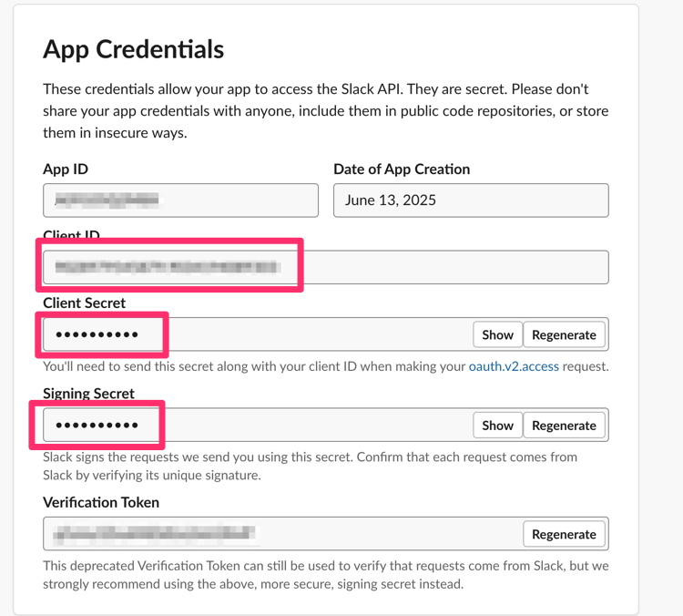Regenerate the Client Secret
Viewport: 683px width, 616px height.
click(564, 334)
